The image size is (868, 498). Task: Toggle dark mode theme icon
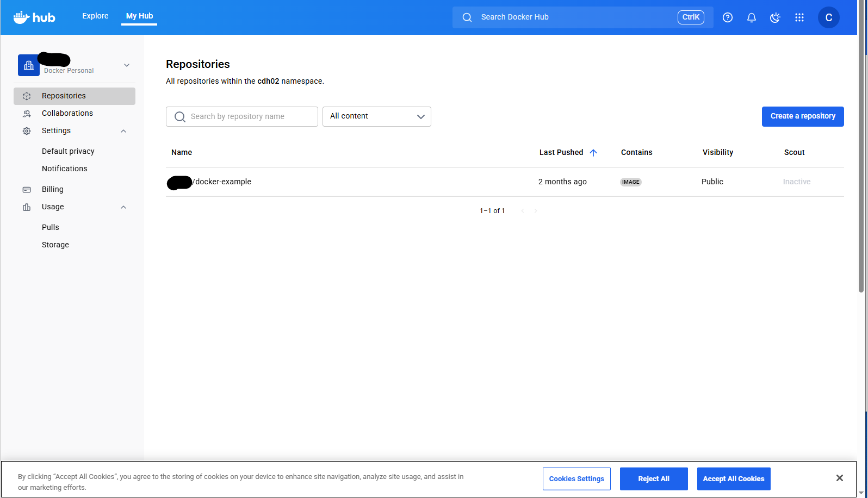click(776, 17)
